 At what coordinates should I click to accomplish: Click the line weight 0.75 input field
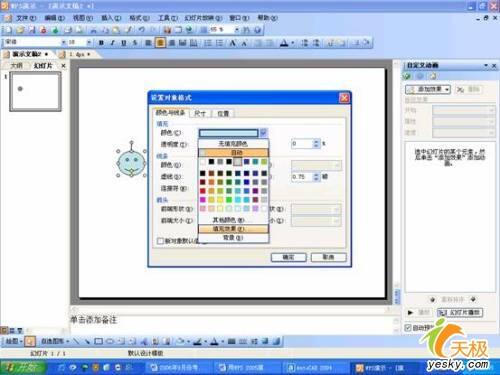[302, 177]
